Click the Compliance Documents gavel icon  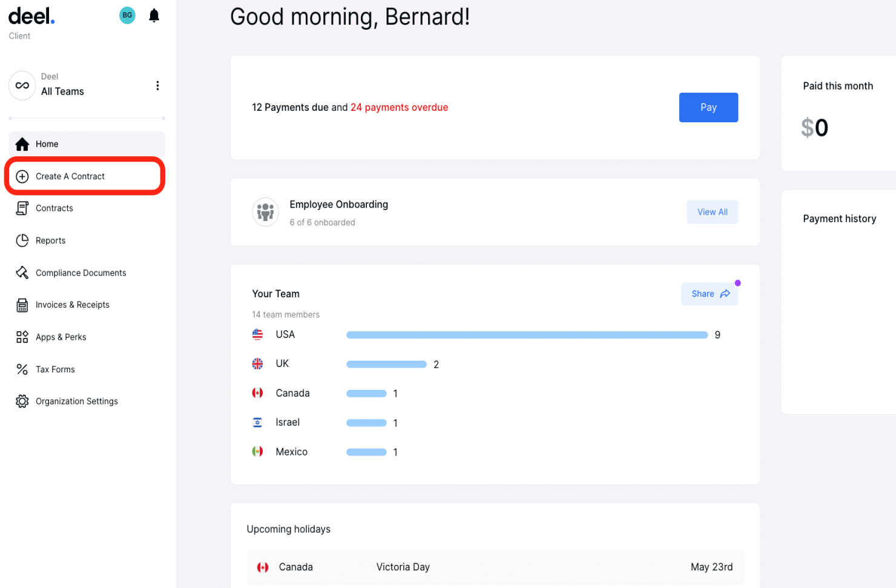click(x=22, y=273)
